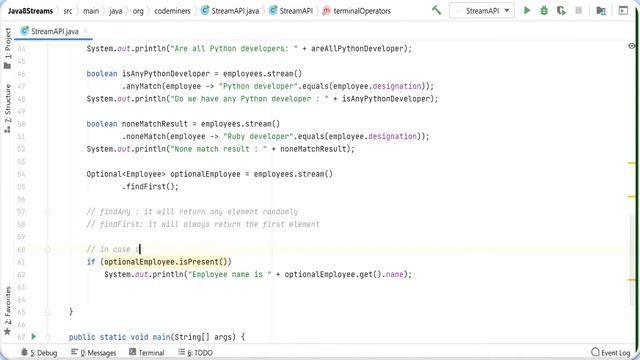Click src in the navigation breadcrumb

pyautogui.click(x=68, y=11)
